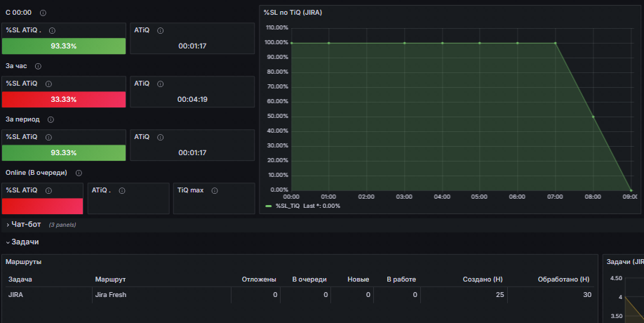Click chart data point at 07:00
The width and height of the screenshot is (644, 323).
coord(556,43)
